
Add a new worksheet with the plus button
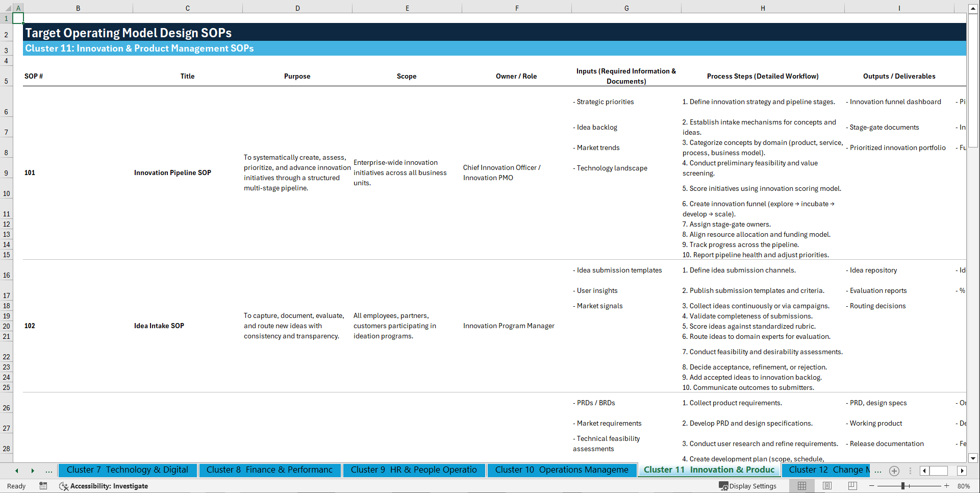pyautogui.click(x=894, y=471)
